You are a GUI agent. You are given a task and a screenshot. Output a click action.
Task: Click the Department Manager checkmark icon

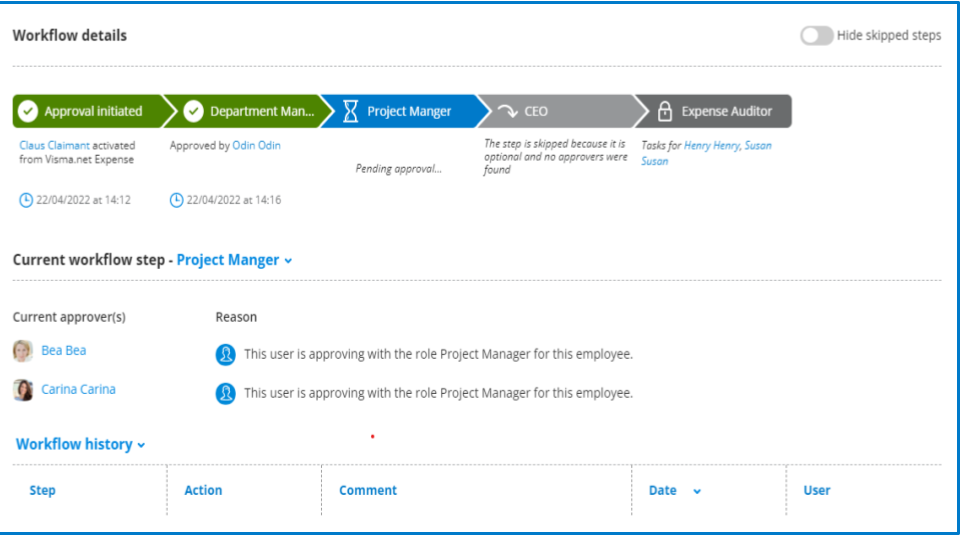point(194,111)
